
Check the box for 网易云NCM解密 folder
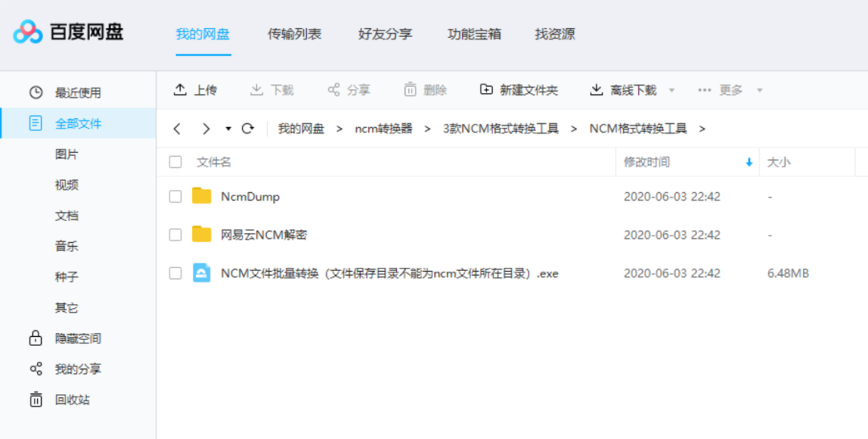click(x=175, y=235)
